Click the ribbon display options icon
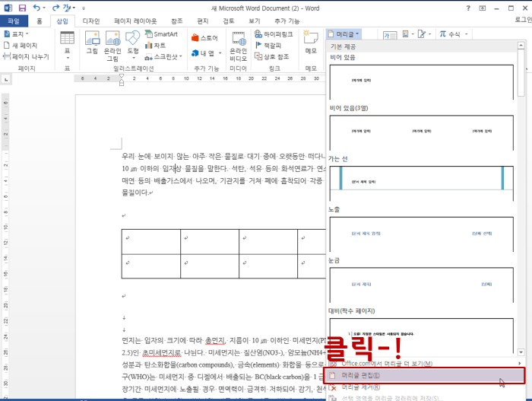532x401 pixels. pos(482,8)
